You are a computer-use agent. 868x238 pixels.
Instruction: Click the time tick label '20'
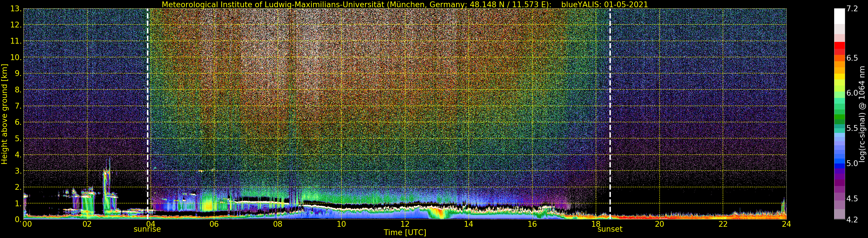[659, 224]
